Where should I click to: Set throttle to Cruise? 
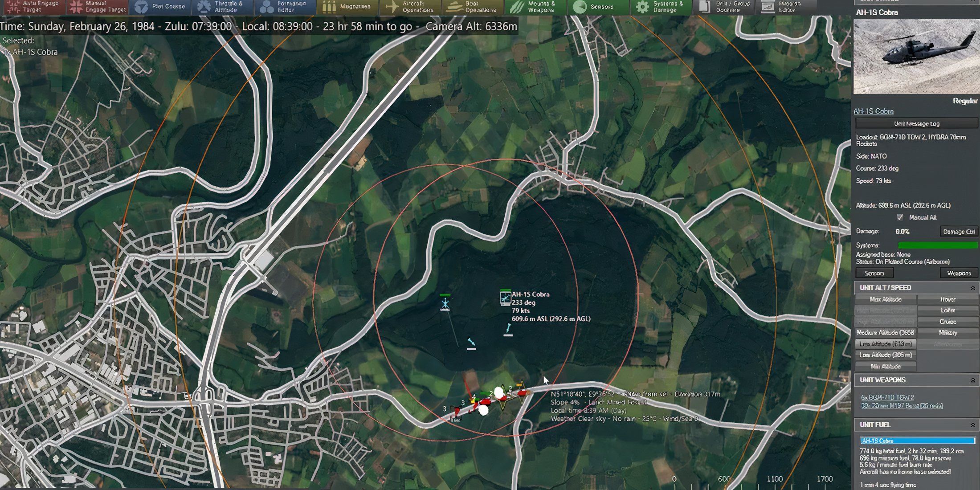pos(947,322)
